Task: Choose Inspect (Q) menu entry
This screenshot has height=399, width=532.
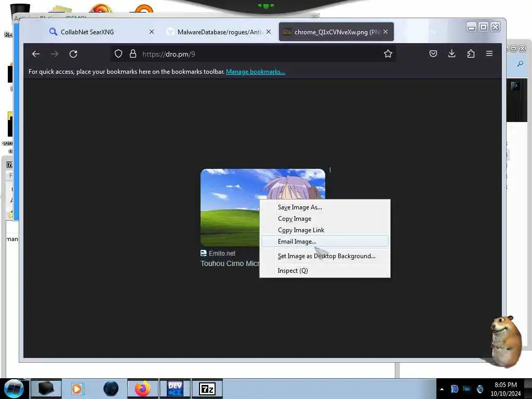Action: [325, 271]
